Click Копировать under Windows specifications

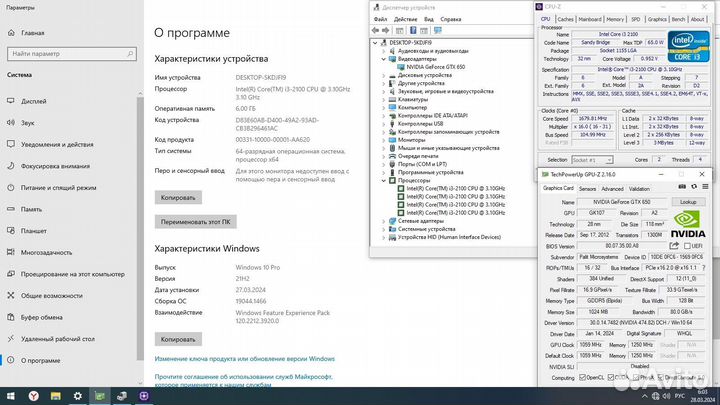click(178, 339)
